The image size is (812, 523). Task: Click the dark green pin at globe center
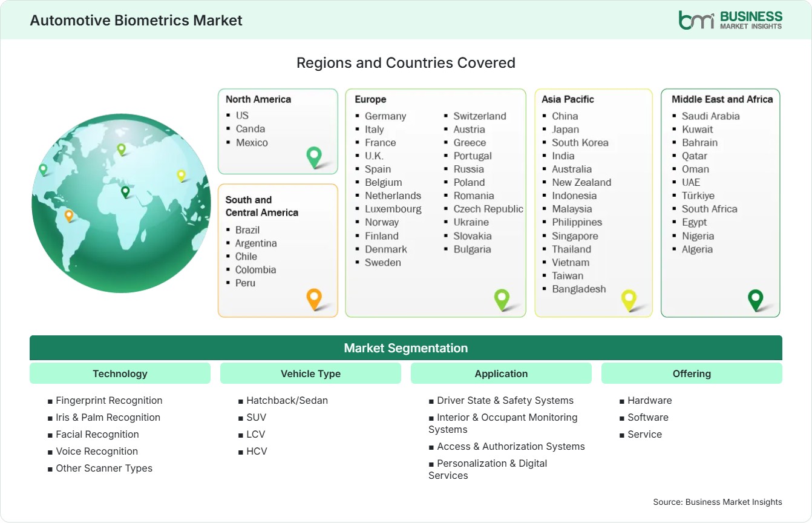pyautogui.click(x=125, y=192)
